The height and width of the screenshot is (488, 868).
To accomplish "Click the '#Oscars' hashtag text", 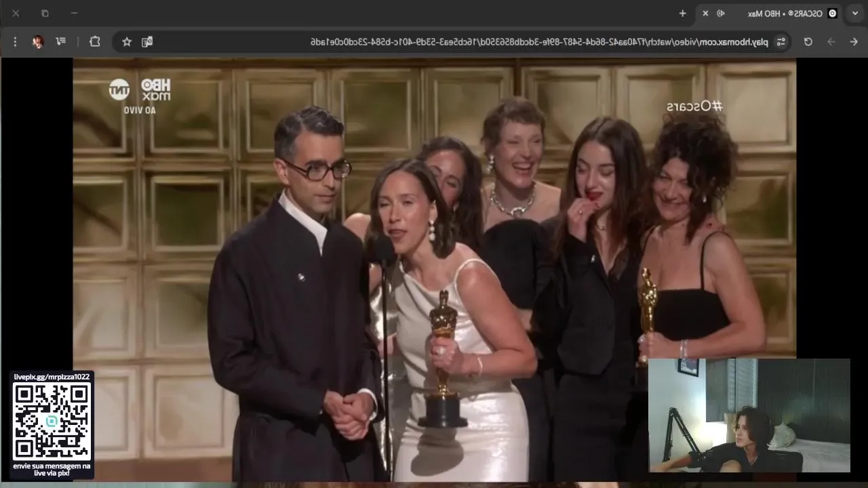I will coord(694,106).
